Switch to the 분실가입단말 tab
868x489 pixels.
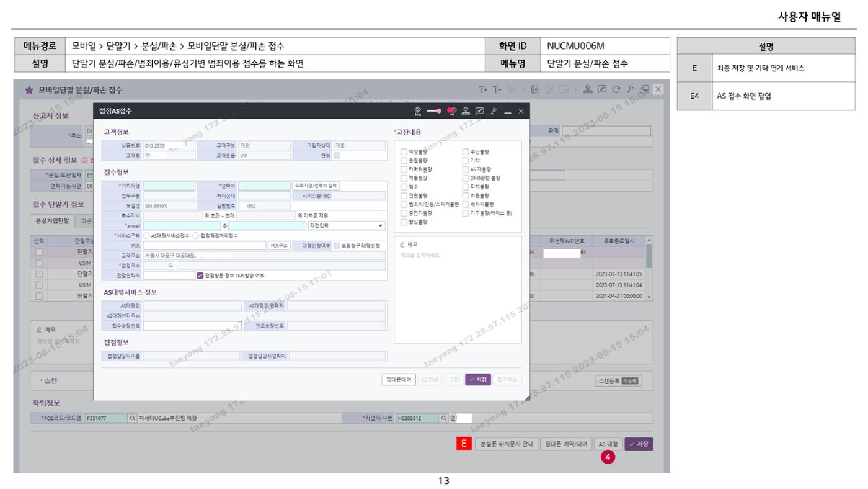click(53, 221)
